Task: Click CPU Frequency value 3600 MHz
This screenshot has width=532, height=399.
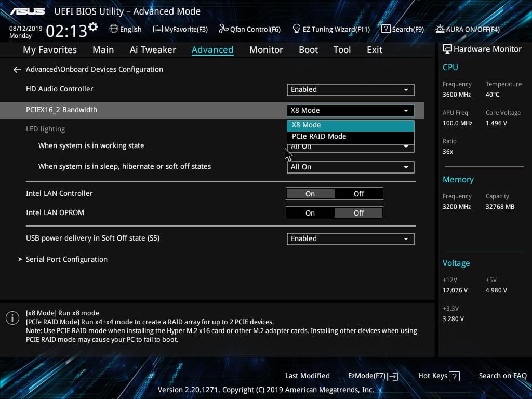Action: 456,95
